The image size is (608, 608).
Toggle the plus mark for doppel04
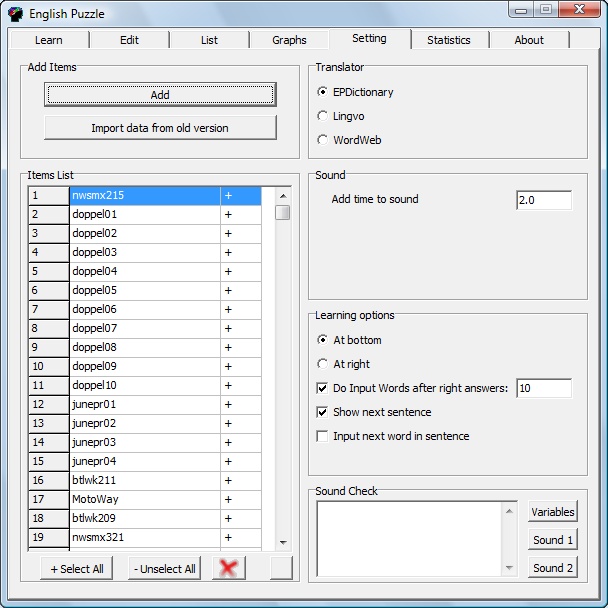241,271
